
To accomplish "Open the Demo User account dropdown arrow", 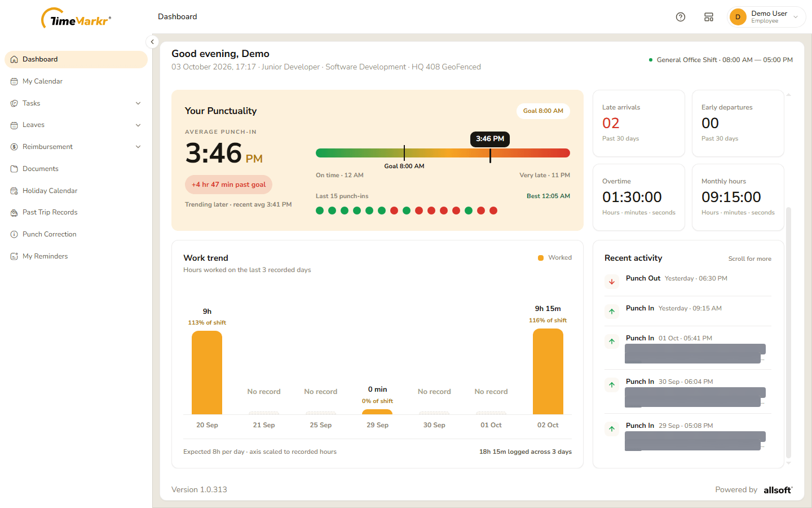I will click(x=796, y=17).
